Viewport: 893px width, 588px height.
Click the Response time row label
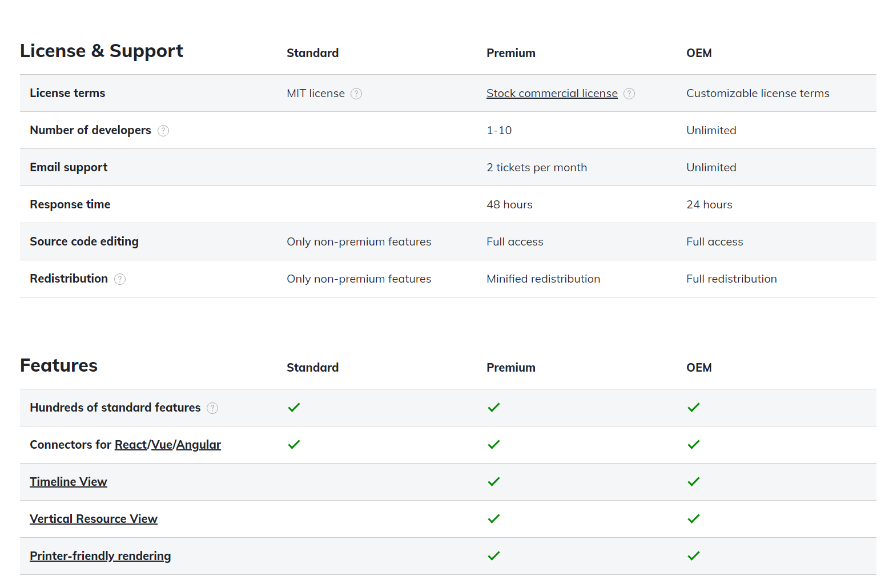coord(70,204)
